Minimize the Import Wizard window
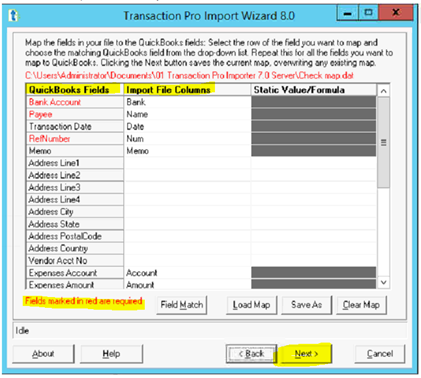421x378 pixels. [x=347, y=13]
